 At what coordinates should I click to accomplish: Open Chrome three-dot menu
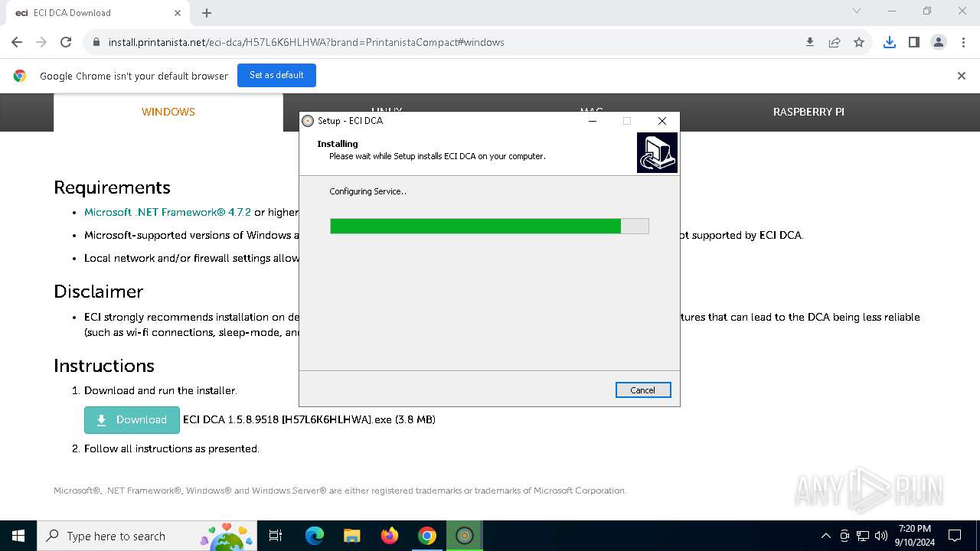[963, 42]
